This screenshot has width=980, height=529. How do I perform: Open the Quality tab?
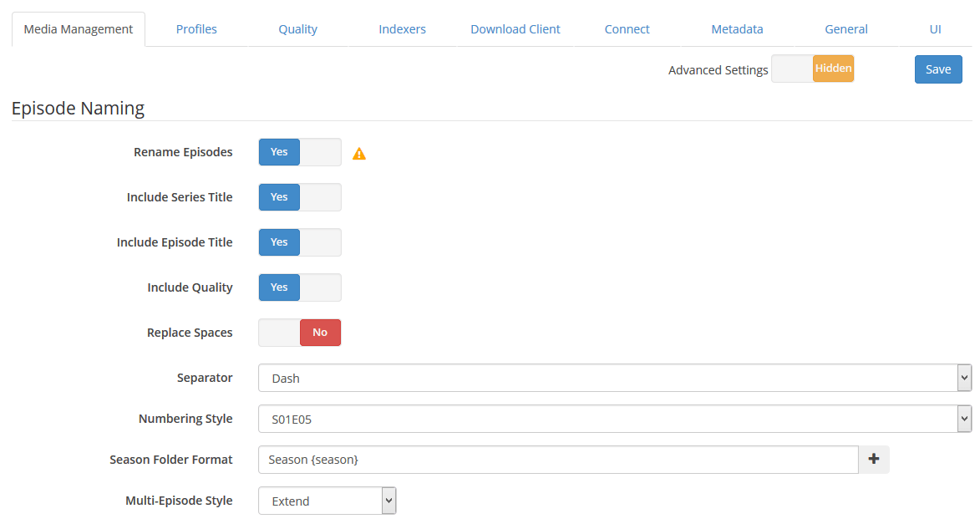tap(298, 29)
